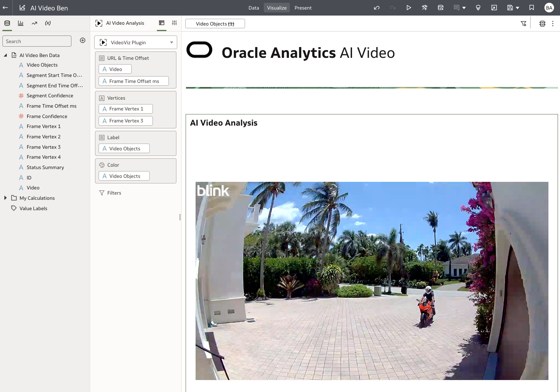Switch to the Visualize tab
This screenshot has width=560, height=392.
point(277,8)
